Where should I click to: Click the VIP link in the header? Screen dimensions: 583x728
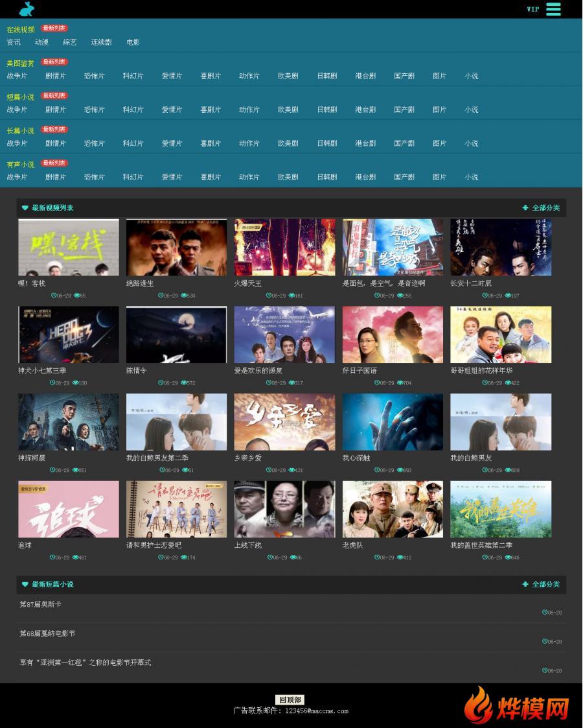pyautogui.click(x=533, y=9)
